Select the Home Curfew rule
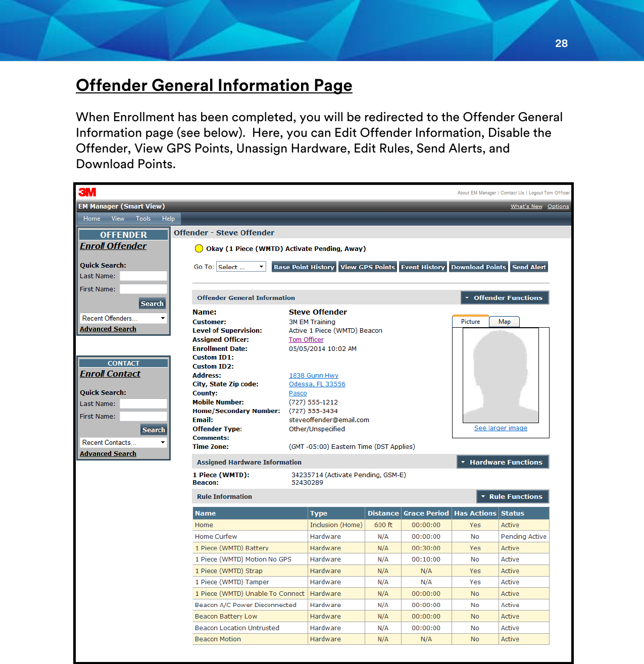 [x=216, y=537]
